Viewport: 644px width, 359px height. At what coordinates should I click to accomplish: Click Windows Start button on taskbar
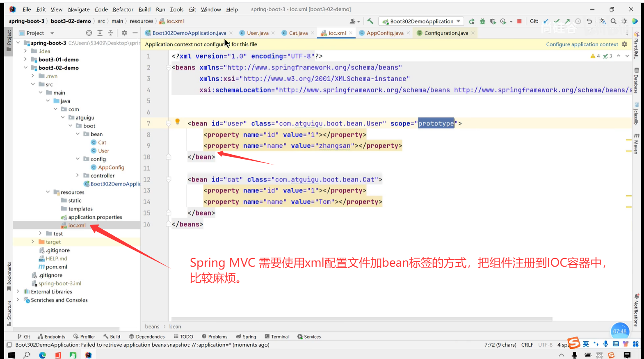click(x=11, y=355)
